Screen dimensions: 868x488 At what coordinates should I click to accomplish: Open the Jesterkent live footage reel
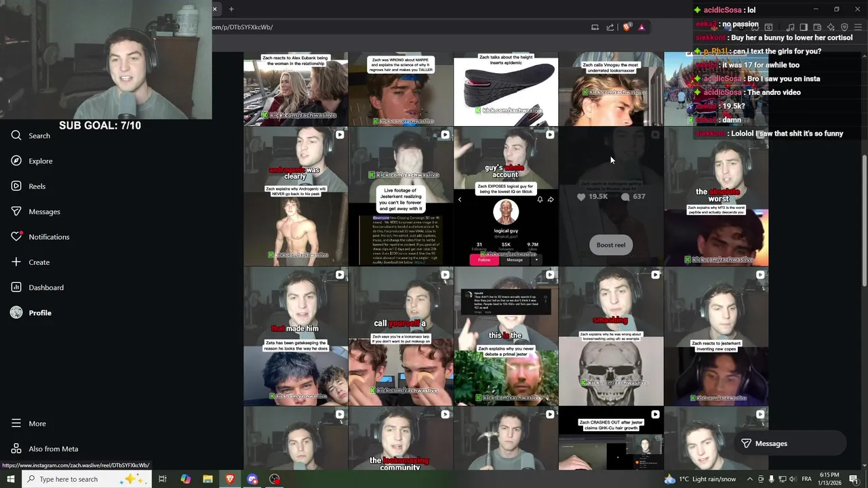401,197
